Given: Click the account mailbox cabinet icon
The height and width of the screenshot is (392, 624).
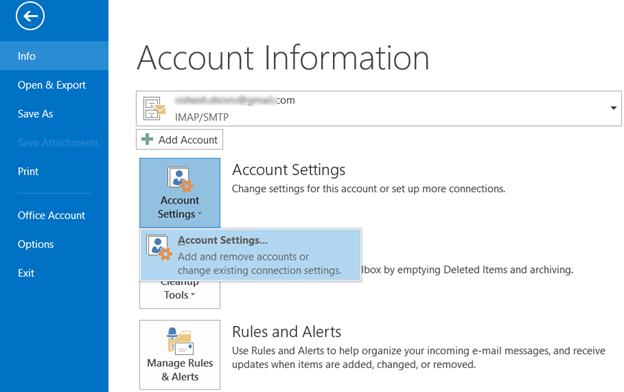Looking at the screenshot, I should (x=154, y=108).
